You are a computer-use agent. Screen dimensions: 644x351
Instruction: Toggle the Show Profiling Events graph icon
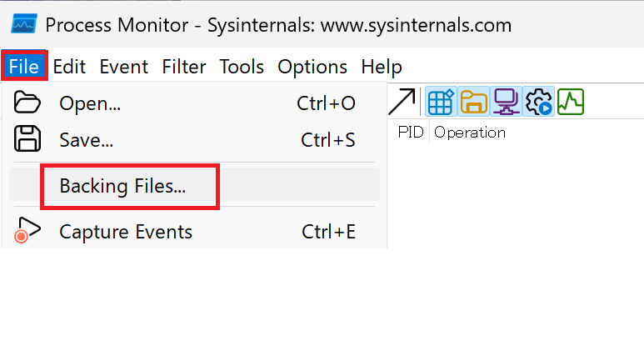571,102
